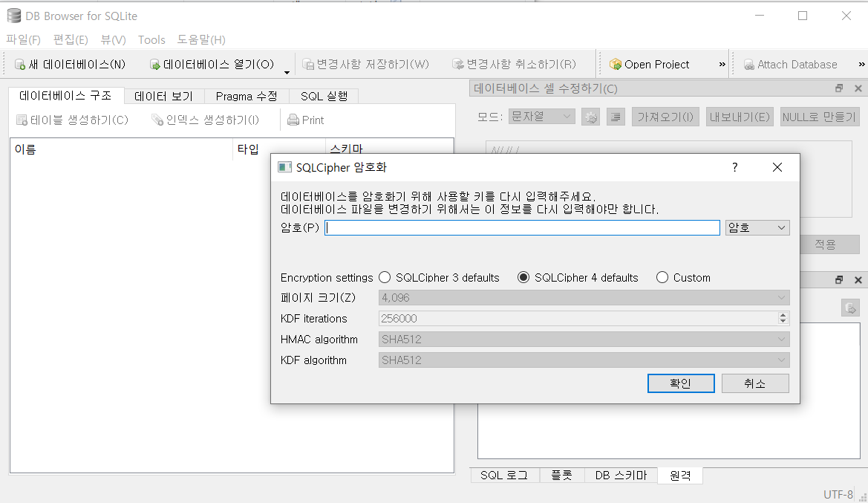Image resolution: width=868 pixels, height=503 pixels.
Task: Click the 타입 column header
Action: point(279,149)
